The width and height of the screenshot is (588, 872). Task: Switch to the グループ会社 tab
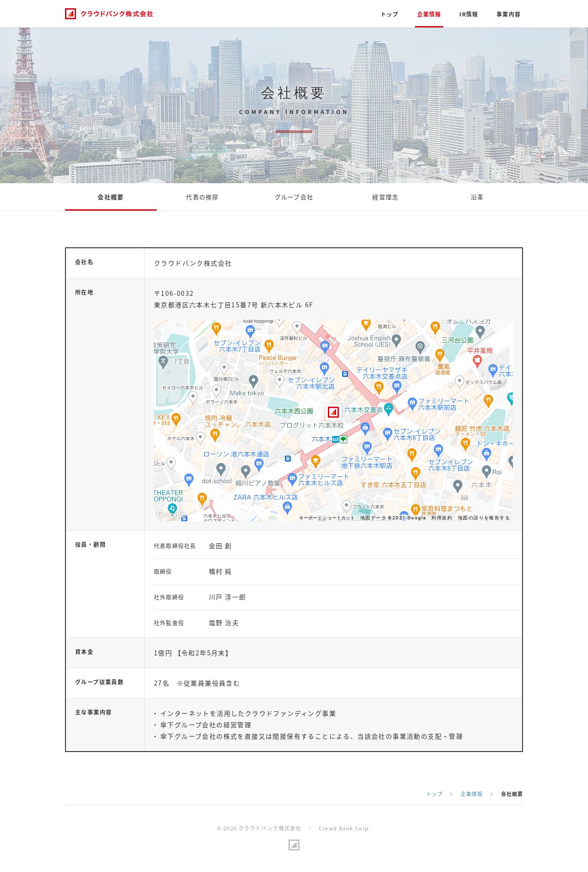[294, 197]
